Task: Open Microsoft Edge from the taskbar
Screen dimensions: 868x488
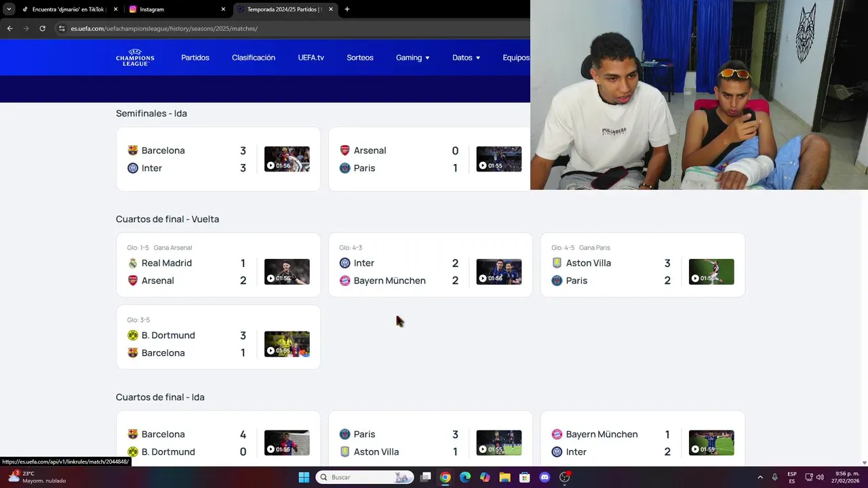Action: (x=465, y=477)
